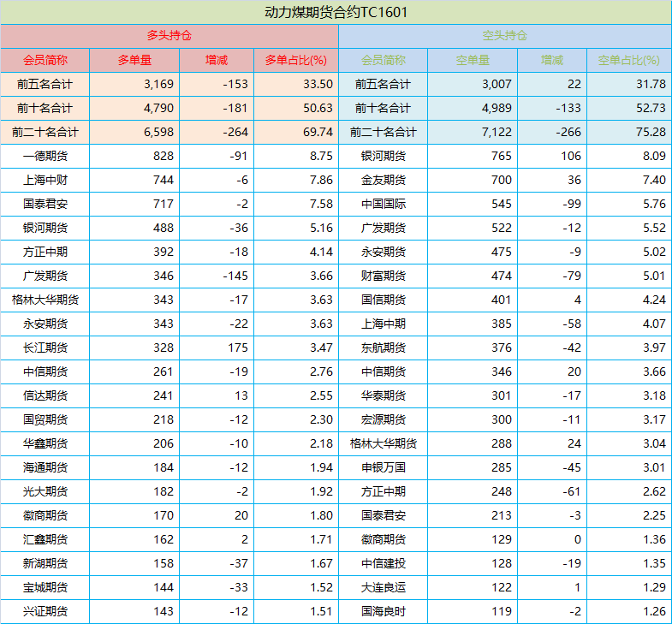Select the 长江期货 member name

[x=45, y=348]
